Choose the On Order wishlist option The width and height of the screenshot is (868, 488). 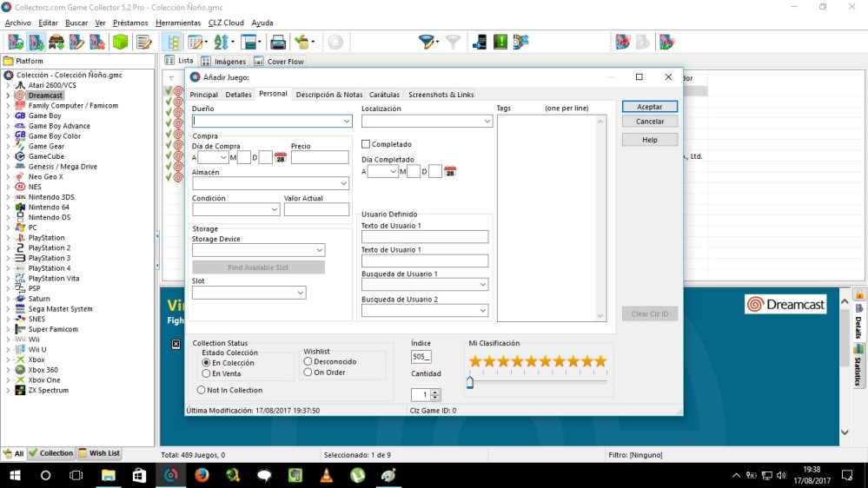(x=308, y=373)
